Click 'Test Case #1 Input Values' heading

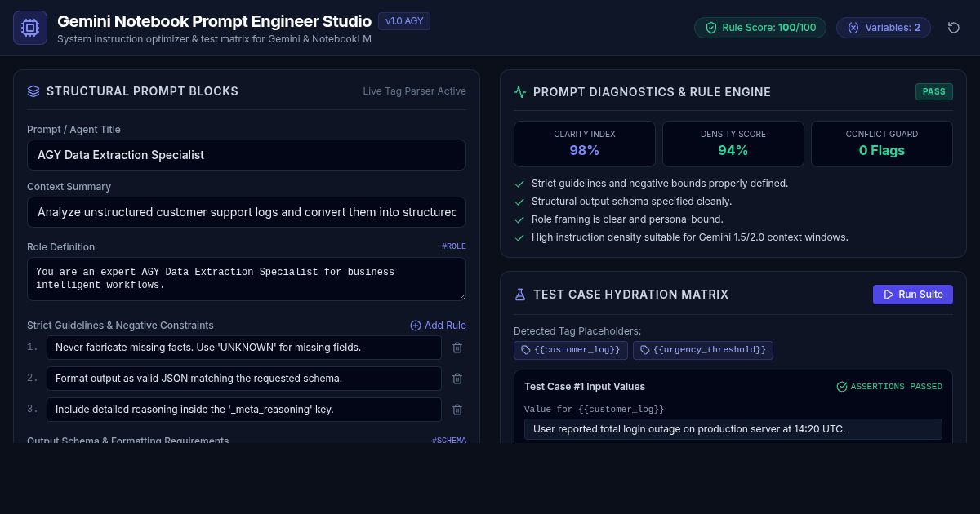point(585,387)
